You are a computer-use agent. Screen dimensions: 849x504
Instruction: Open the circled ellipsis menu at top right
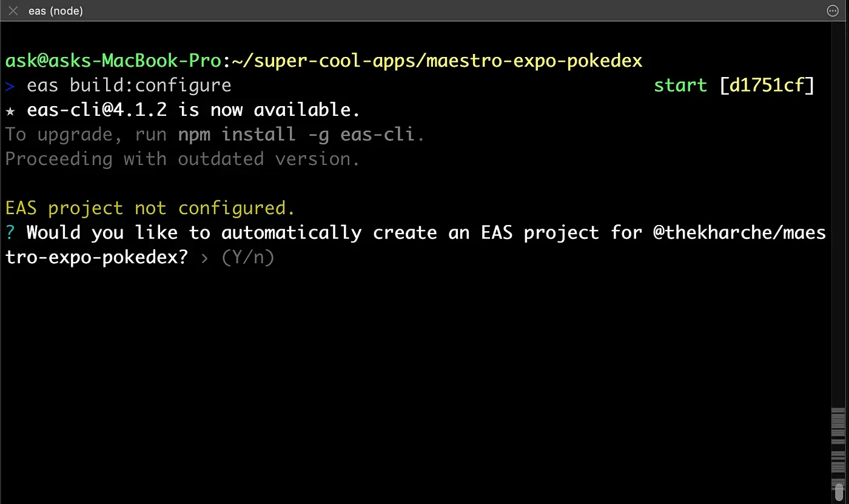(833, 11)
